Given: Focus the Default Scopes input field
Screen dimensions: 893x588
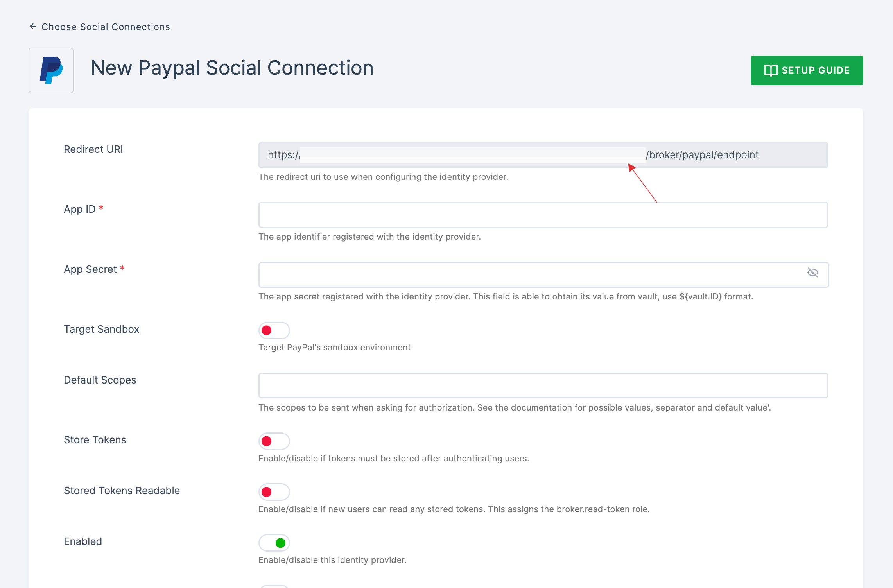Looking at the screenshot, I should tap(543, 385).
